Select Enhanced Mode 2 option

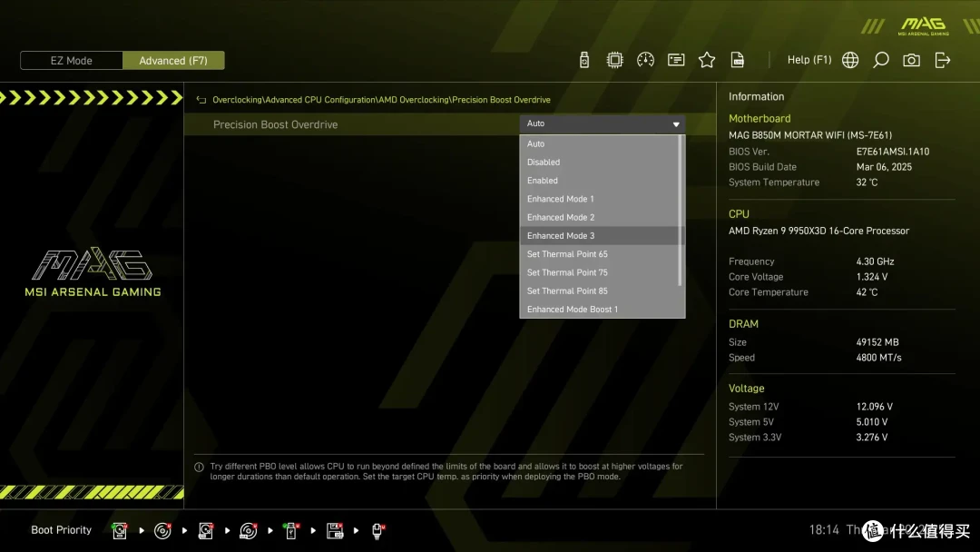click(x=602, y=218)
